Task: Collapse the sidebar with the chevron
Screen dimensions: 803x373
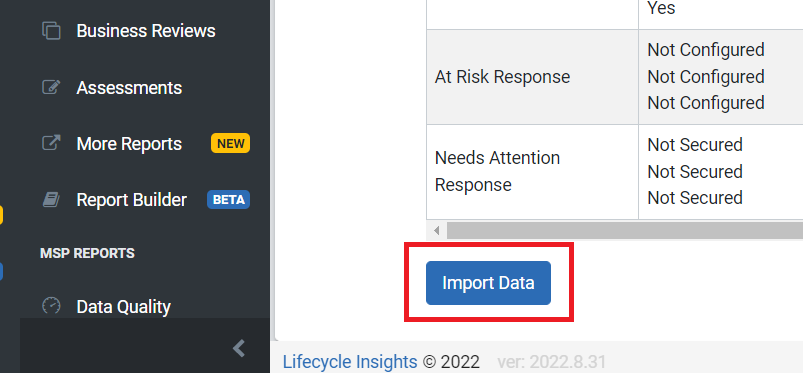Action: (239, 348)
